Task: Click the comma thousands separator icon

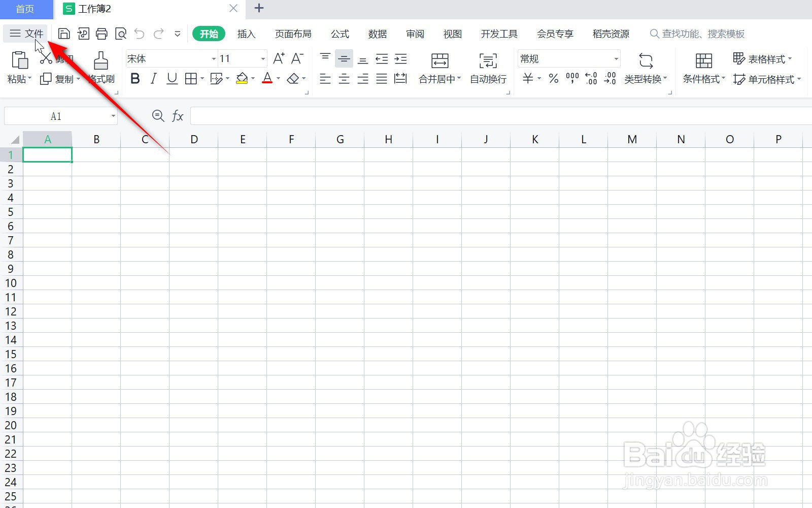Action: click(x=571, y=78)
